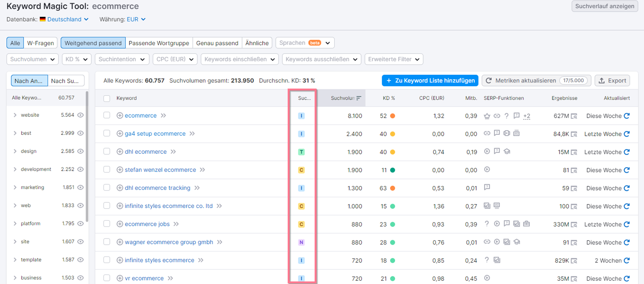Click Metriken aktualisieren button

537,81
